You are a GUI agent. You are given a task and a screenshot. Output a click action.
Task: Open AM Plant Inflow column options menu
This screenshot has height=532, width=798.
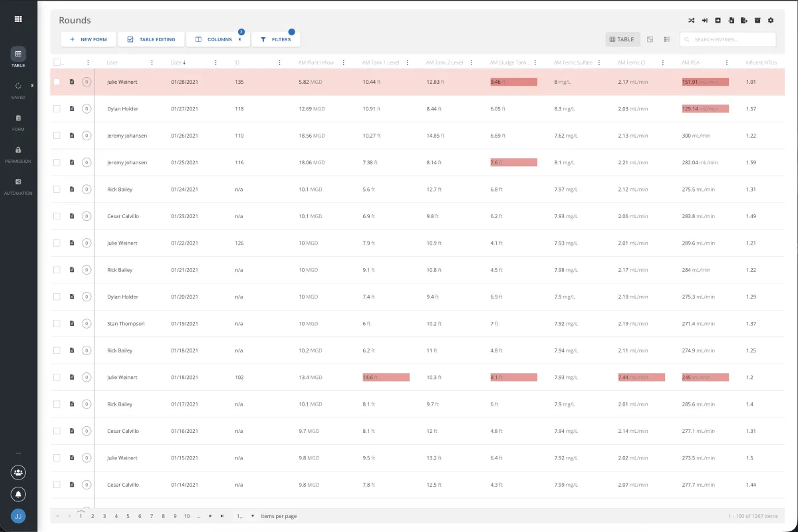[x=343, y=63]
